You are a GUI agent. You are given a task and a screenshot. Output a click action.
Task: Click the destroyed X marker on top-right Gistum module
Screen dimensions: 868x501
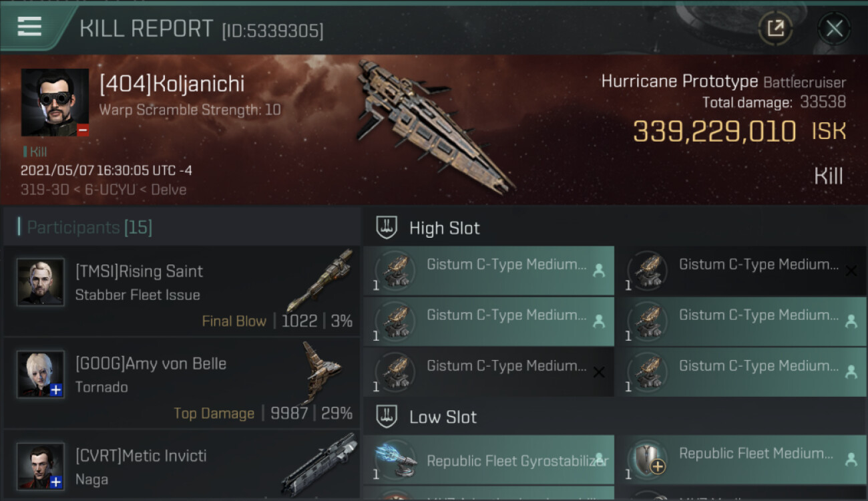tap(851, 271)
